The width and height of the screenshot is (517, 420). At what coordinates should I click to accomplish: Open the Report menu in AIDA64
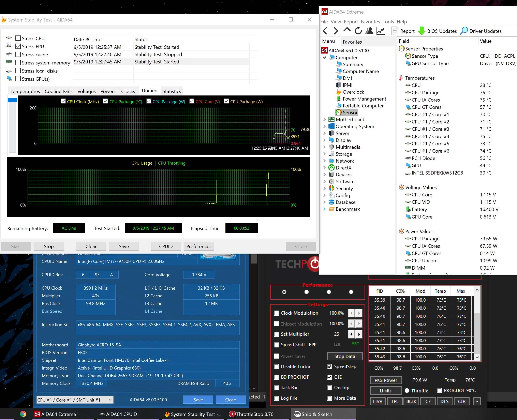click(x=351, y=22)
